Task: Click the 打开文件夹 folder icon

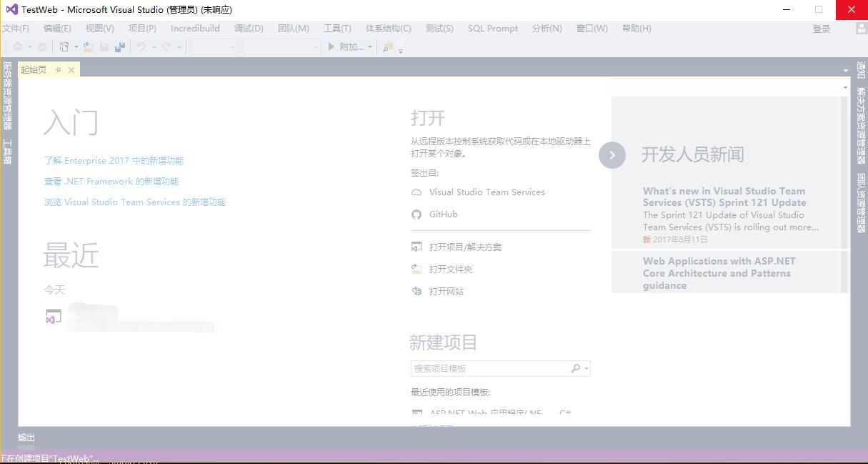Action: coord(416,270)
